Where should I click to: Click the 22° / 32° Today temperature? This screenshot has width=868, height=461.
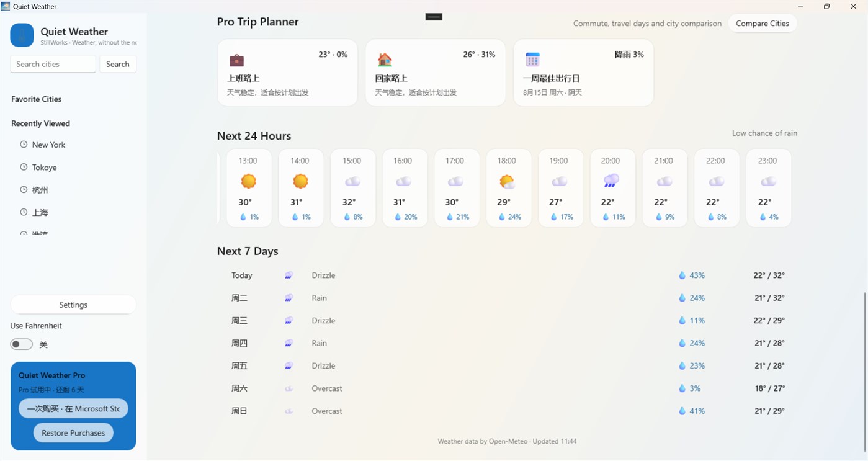769,275
